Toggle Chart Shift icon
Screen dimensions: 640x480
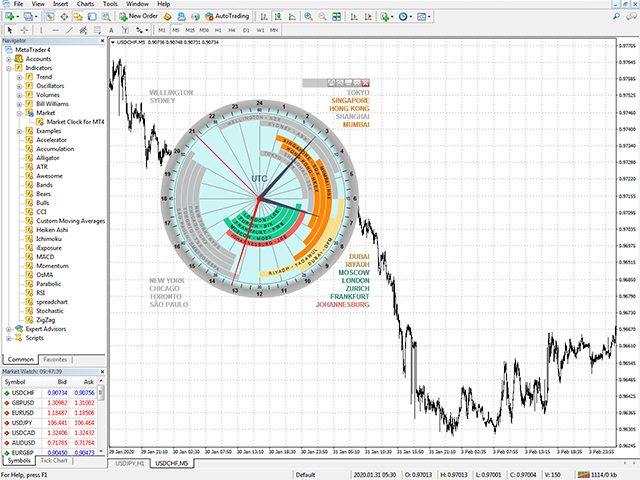tap(368, 16)
